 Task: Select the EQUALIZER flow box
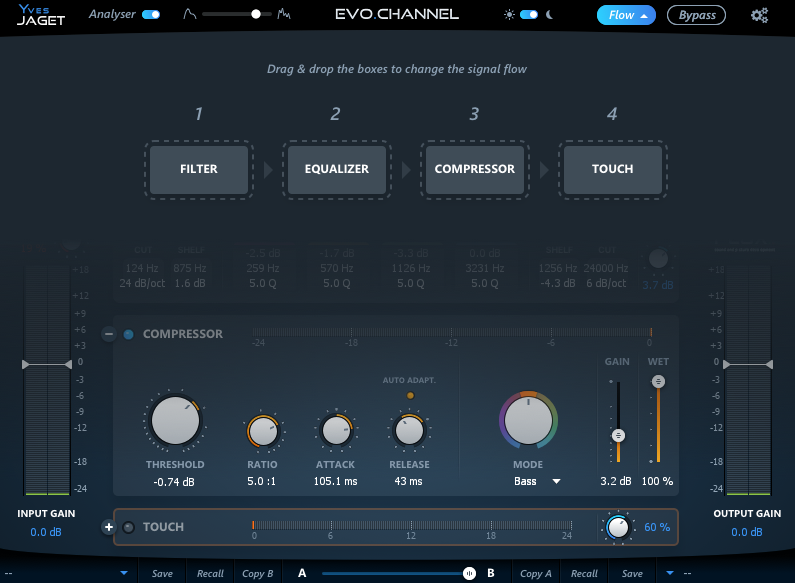(x=337, y=169)
